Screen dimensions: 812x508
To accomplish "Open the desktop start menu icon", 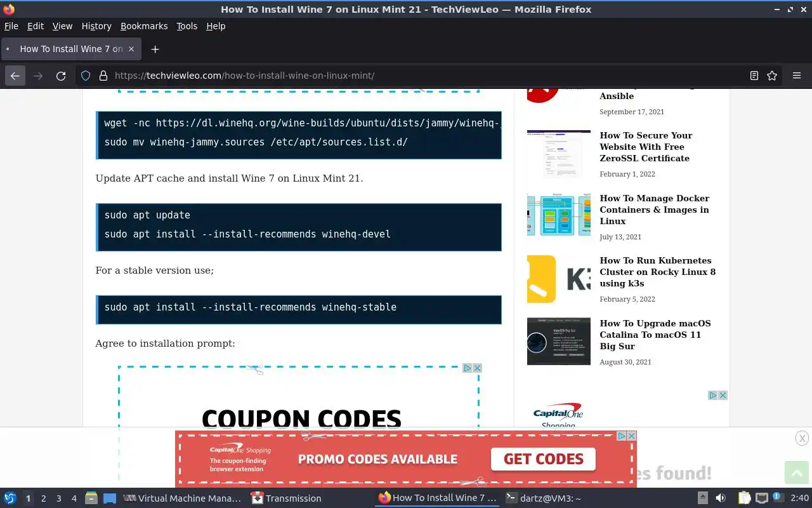I will pyautogui.click(x=10, y=498).
